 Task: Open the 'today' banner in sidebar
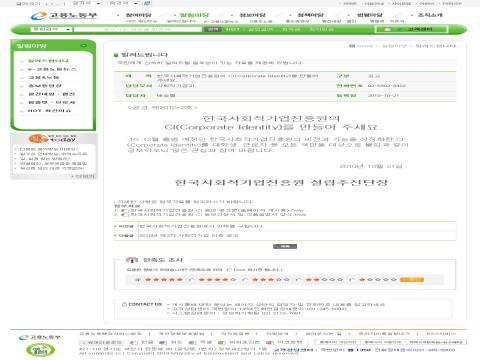[53, 138]
